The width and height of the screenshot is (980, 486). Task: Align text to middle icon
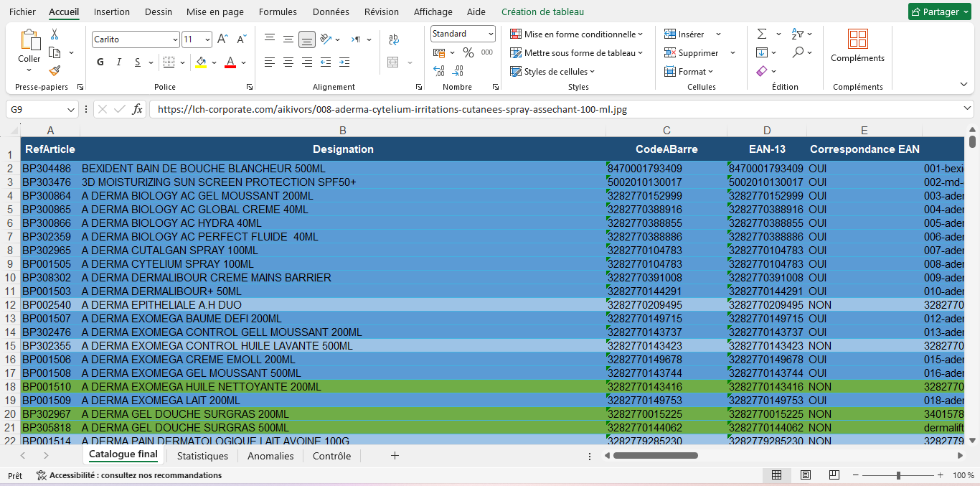pos(288,39)
